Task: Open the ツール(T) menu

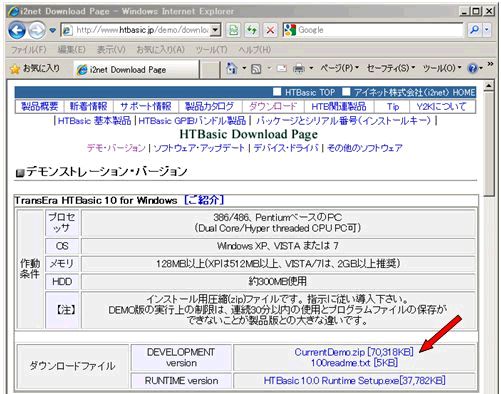Action: coord(211,50)
